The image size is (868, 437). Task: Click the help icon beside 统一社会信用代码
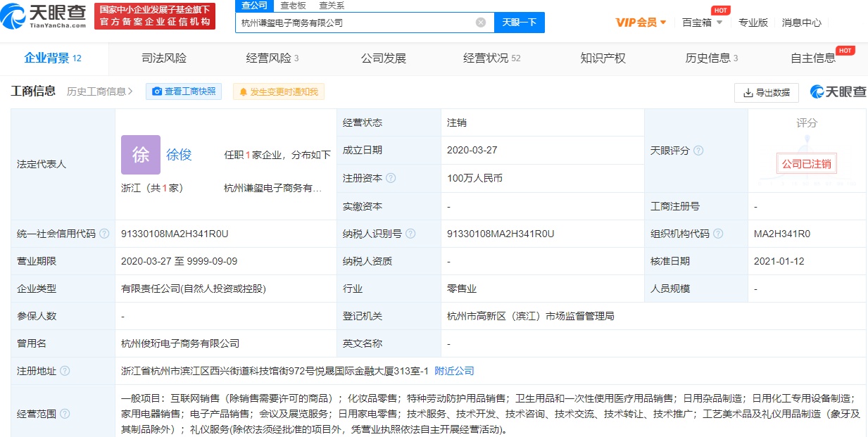coord(104,234)
